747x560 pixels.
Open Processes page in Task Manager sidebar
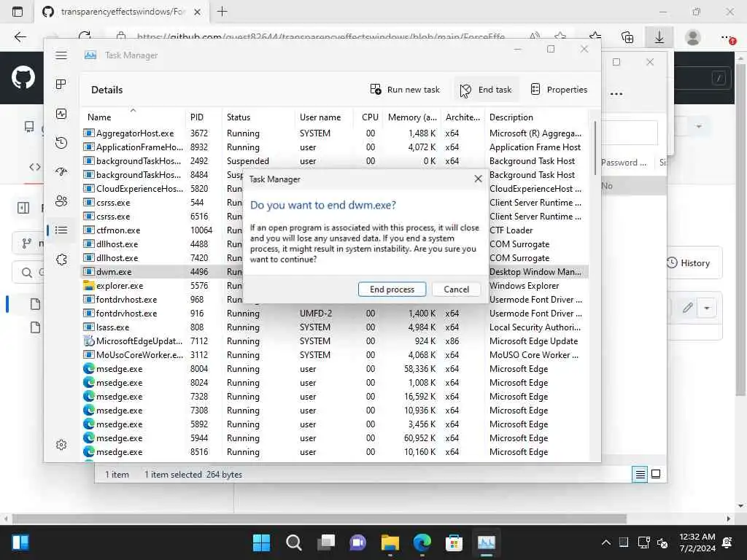[61, 85]
